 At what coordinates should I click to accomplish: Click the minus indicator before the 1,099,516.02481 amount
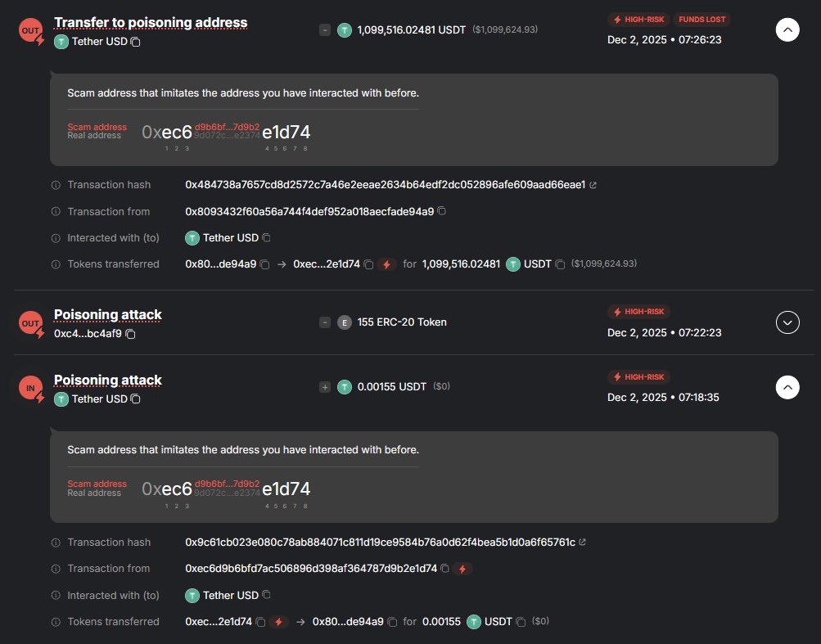[325, 29]
